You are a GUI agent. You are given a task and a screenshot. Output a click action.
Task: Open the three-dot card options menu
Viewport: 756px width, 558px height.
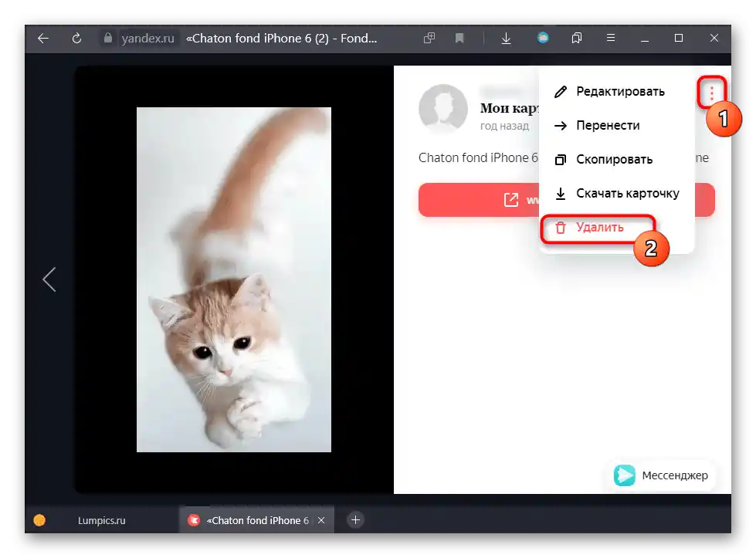[712, 92]
